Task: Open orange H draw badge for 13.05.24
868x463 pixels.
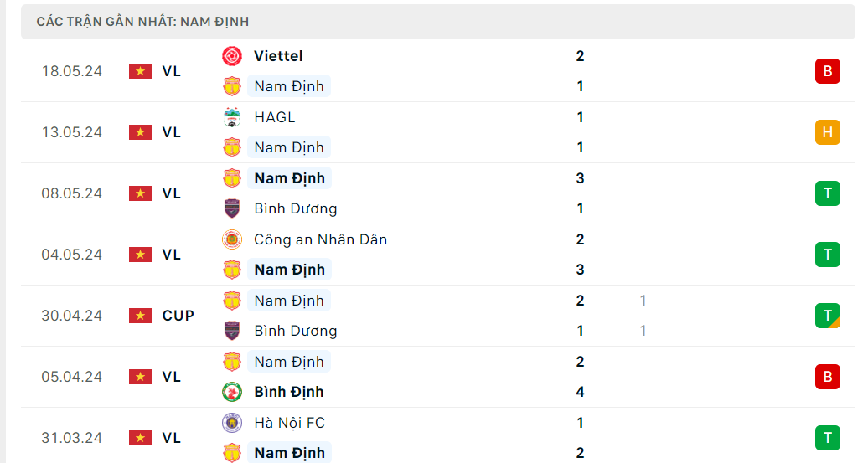Action: 827,132
